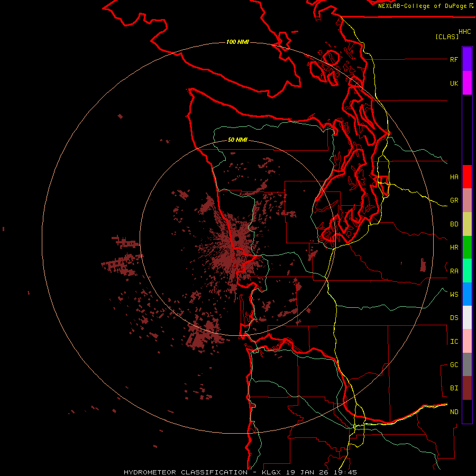
Task: Click the HA legend label
Action: pos(454,177)
